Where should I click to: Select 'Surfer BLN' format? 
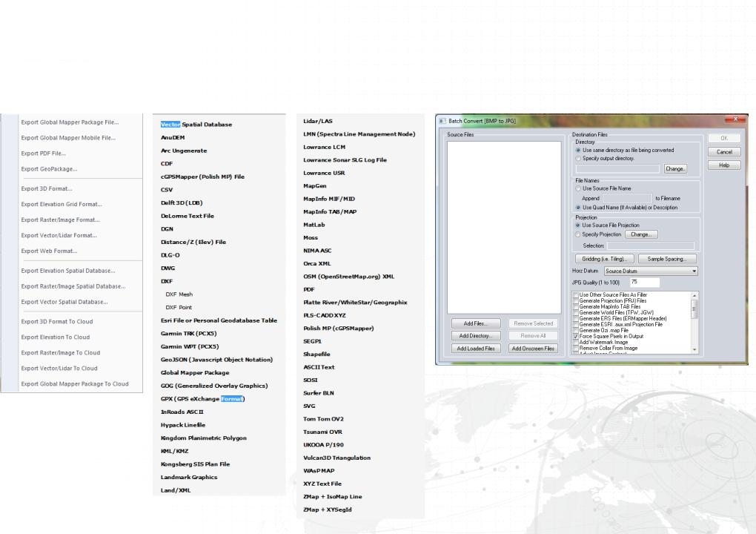point(319,394)
